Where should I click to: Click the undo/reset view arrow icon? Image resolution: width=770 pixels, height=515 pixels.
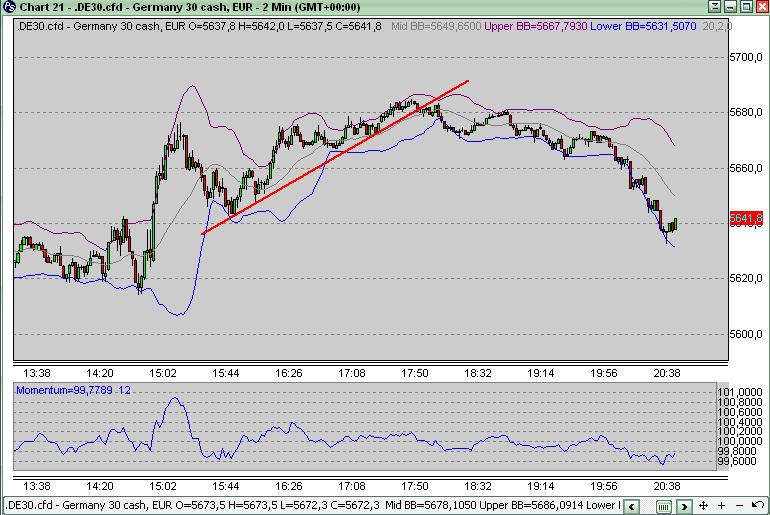tap(758, 505)
